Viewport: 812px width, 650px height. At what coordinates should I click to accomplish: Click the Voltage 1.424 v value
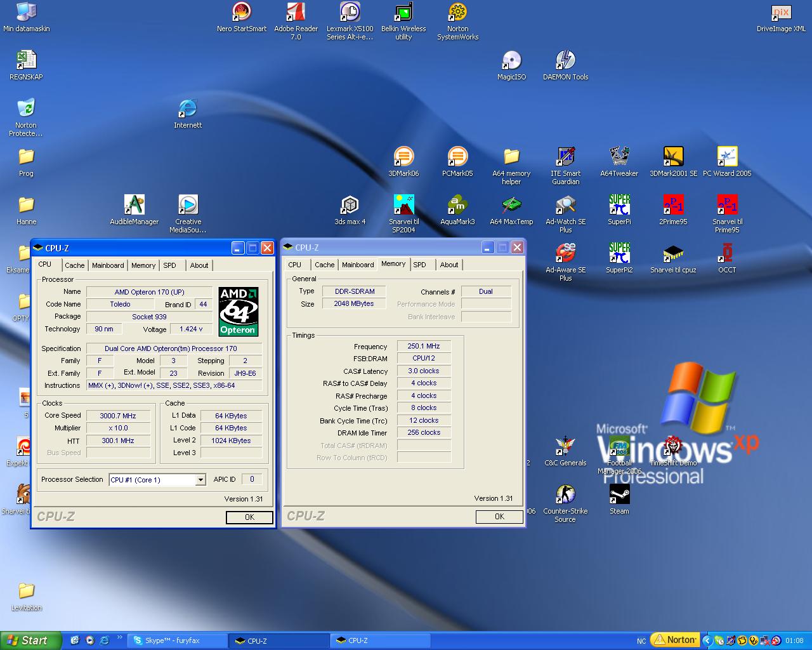[191, 329]
